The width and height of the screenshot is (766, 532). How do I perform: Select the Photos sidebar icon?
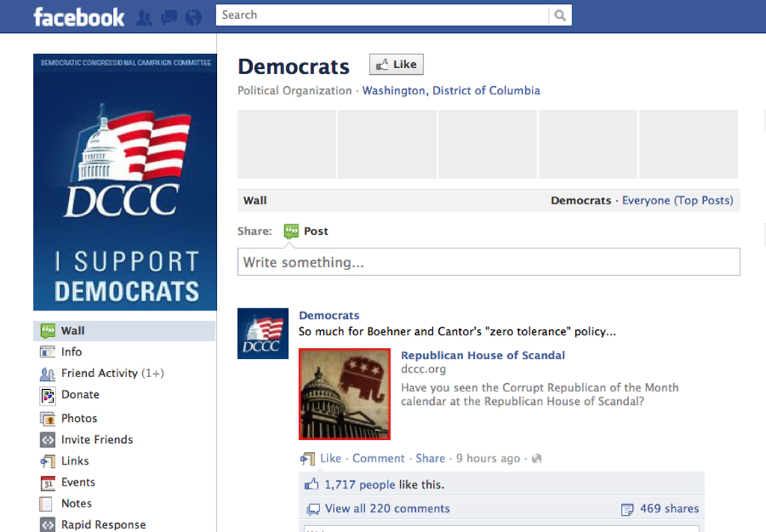pos(46,418)
